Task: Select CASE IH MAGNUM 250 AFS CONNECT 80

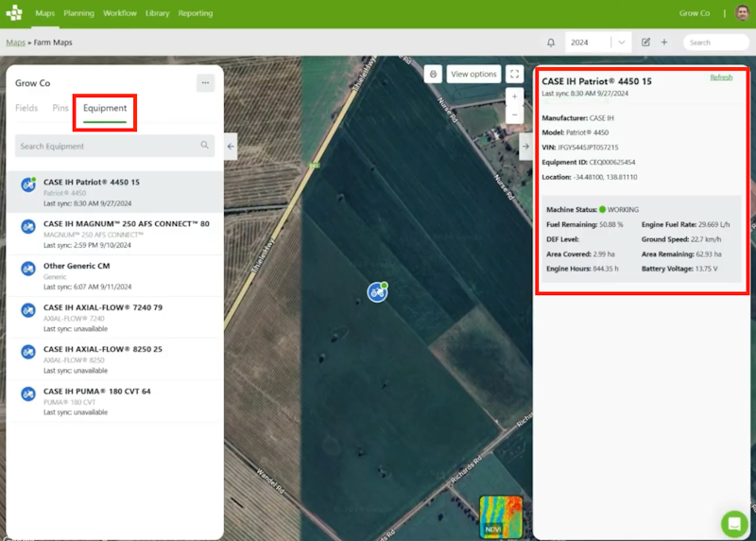Action: 114,234
